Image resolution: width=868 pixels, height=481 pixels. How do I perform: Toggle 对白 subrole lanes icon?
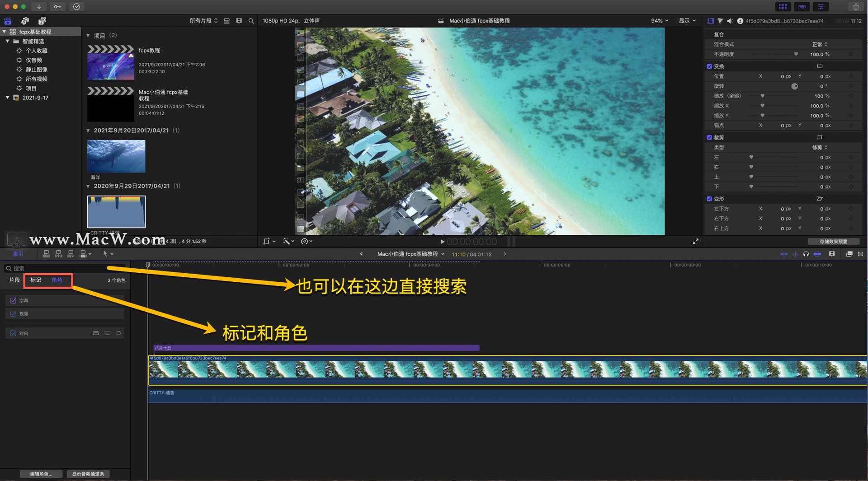point(107,333)
